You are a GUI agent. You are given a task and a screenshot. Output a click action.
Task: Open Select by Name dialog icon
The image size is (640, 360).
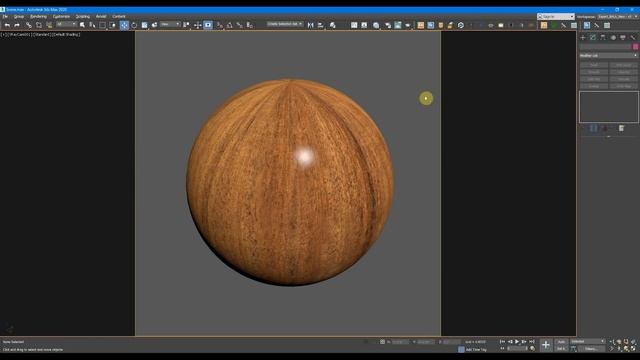(x=92, y=25)
